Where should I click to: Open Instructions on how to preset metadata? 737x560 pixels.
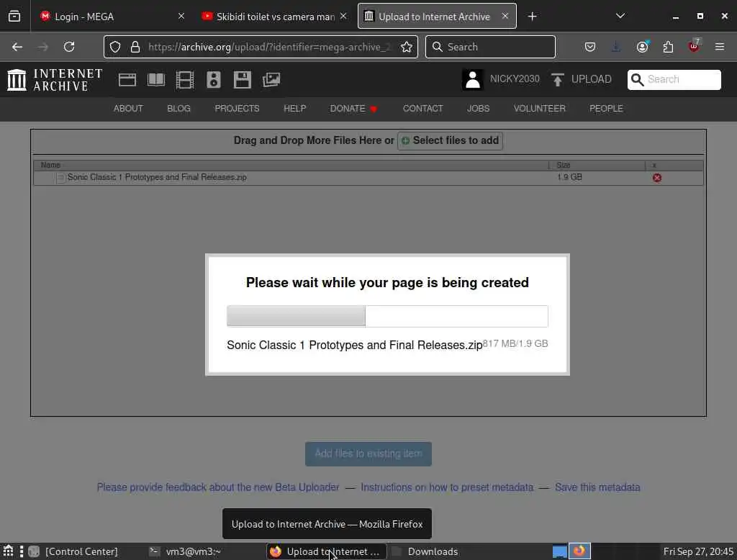coord(447,487)
